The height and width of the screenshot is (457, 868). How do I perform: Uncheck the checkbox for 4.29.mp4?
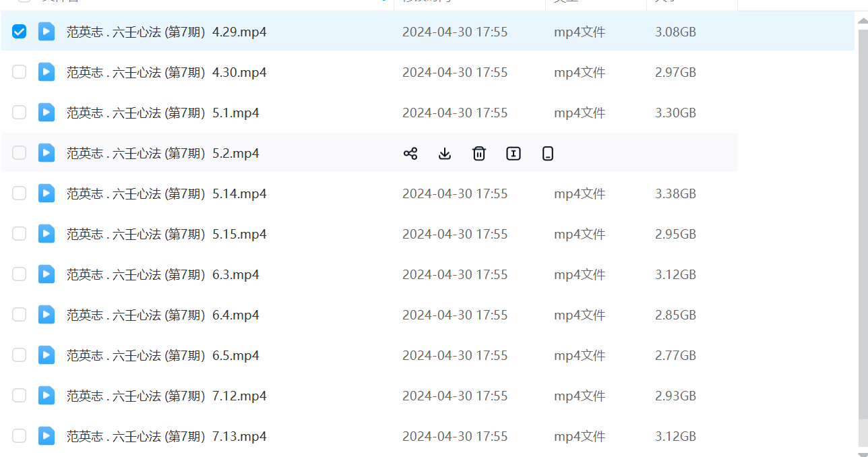tap(20, 32)
